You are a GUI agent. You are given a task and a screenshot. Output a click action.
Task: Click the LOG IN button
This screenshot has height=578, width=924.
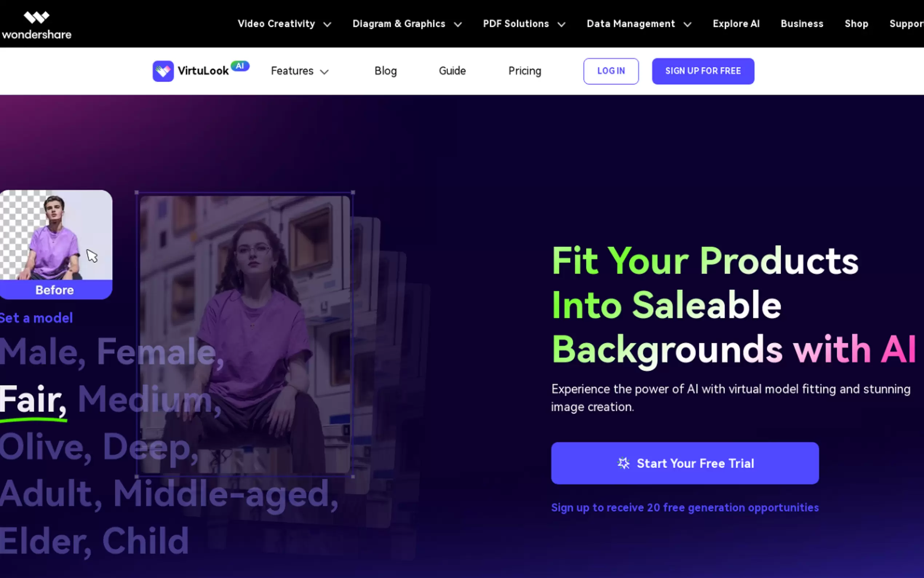(611, 71)
